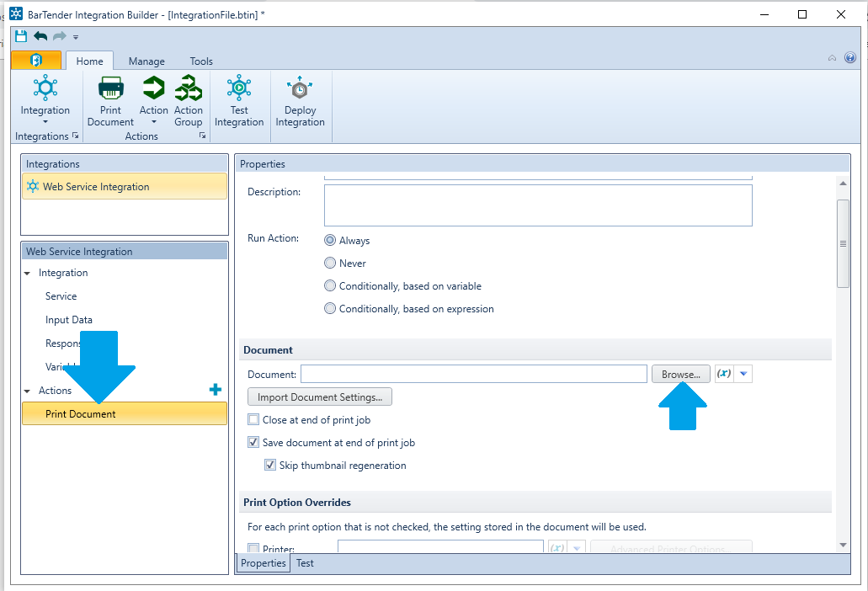Screen dimensions: 868x591
Task: Click the Properties panel scrollbar up arrow
Action: pos(843,184)
